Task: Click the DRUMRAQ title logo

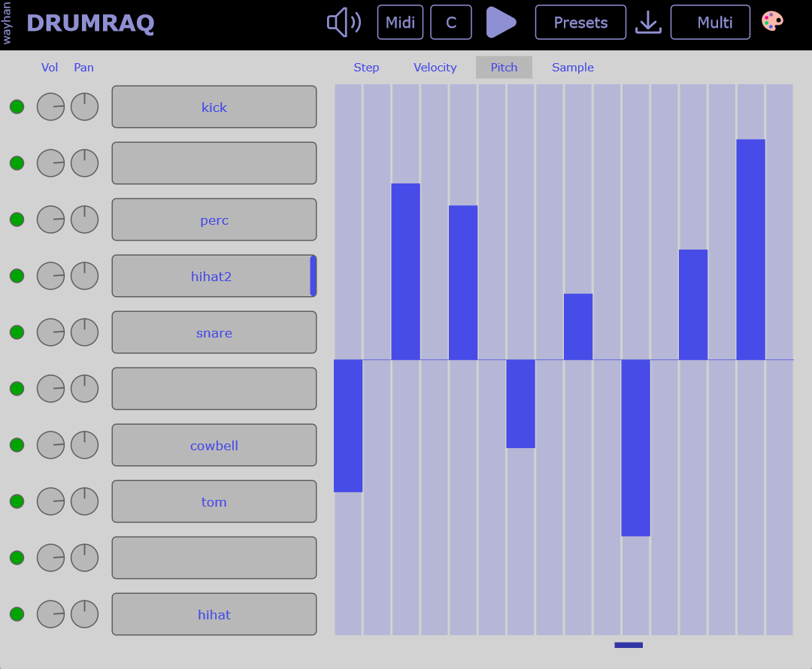Action: coord(91,23)
